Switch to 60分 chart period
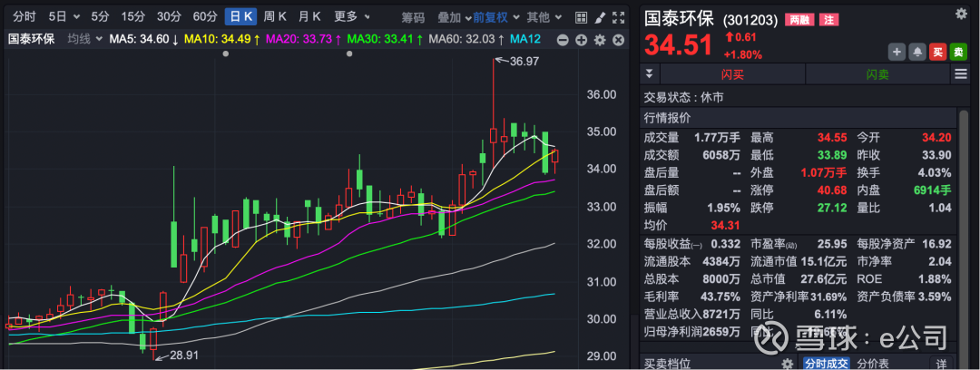 click(205, 17)
